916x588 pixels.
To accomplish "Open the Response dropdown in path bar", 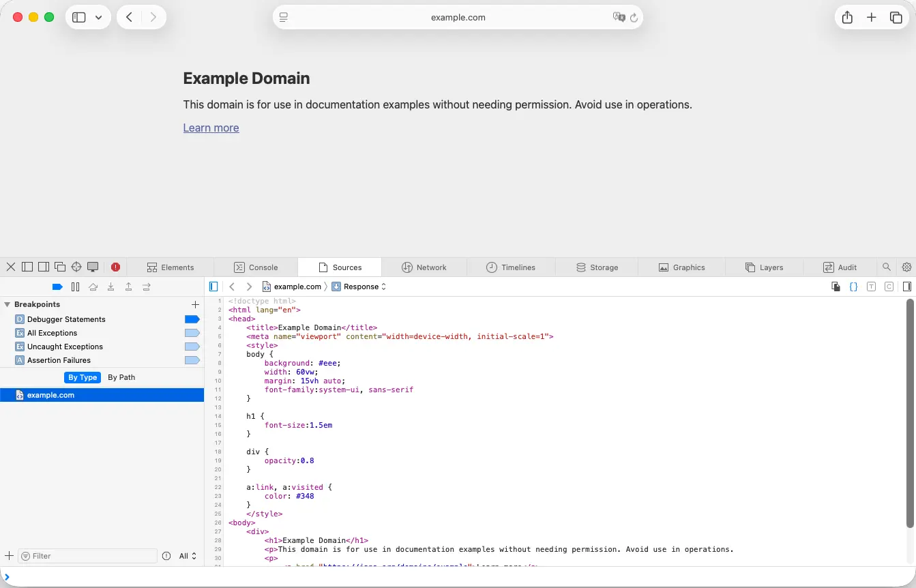I will tap(359, 286).
